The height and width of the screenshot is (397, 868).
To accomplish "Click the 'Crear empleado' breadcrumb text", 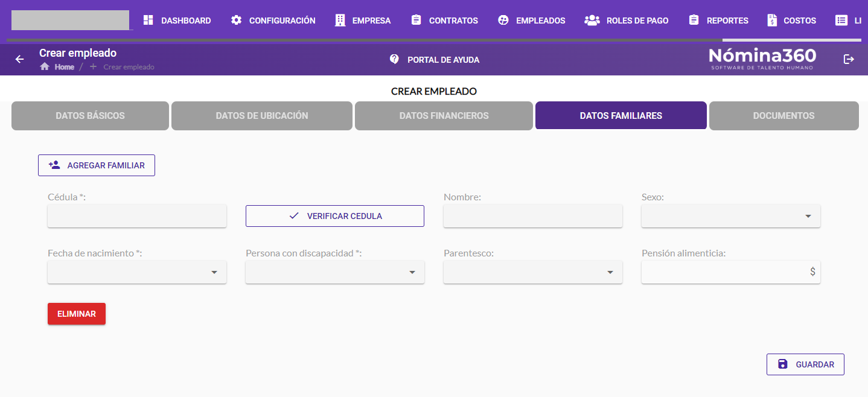I will pos(129,67).
